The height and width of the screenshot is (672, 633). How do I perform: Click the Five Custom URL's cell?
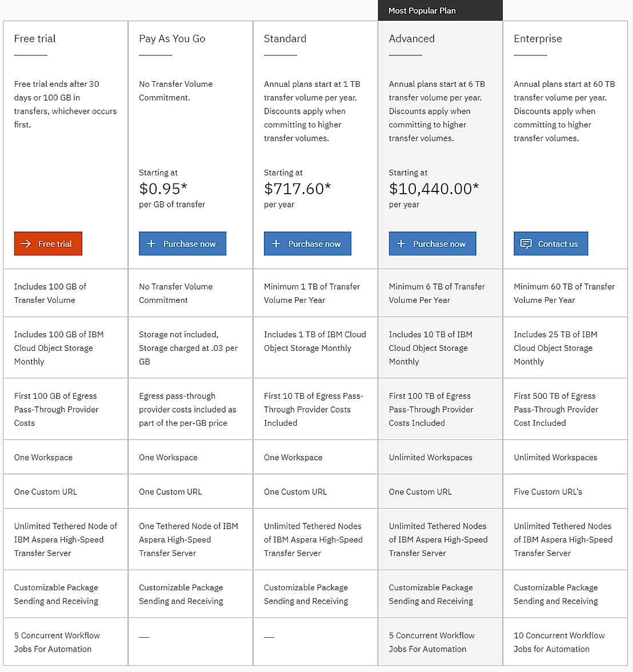coord(548,491)
